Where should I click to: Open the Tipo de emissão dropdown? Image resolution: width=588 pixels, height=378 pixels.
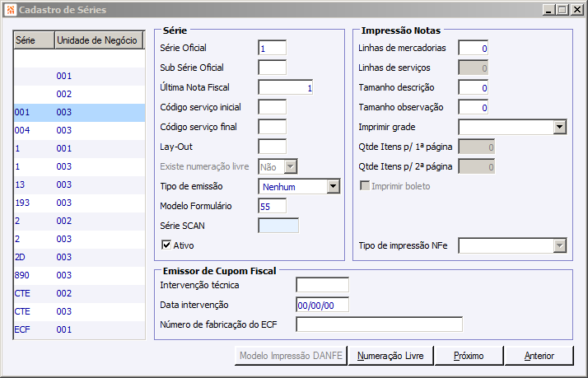point(333,187)
